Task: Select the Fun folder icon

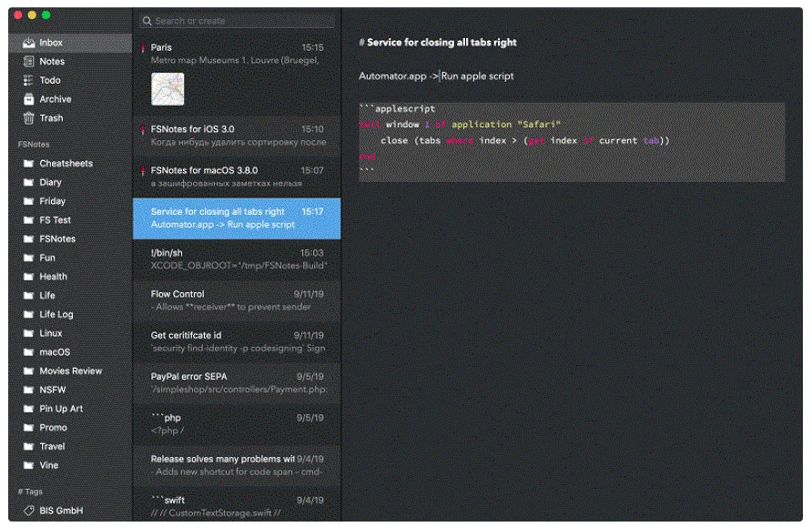Action: tap(28, 258)
